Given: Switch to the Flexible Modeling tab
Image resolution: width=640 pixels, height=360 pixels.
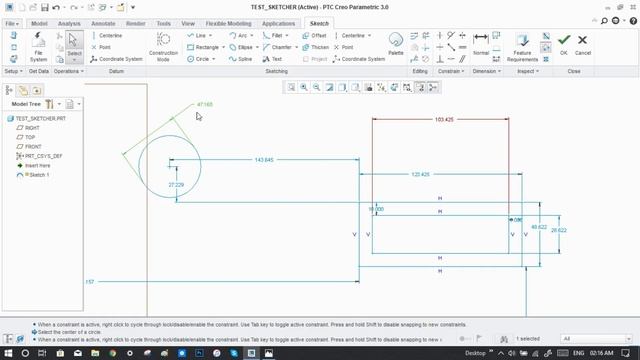Looking at the screenshot, I should tap(229, 24).
